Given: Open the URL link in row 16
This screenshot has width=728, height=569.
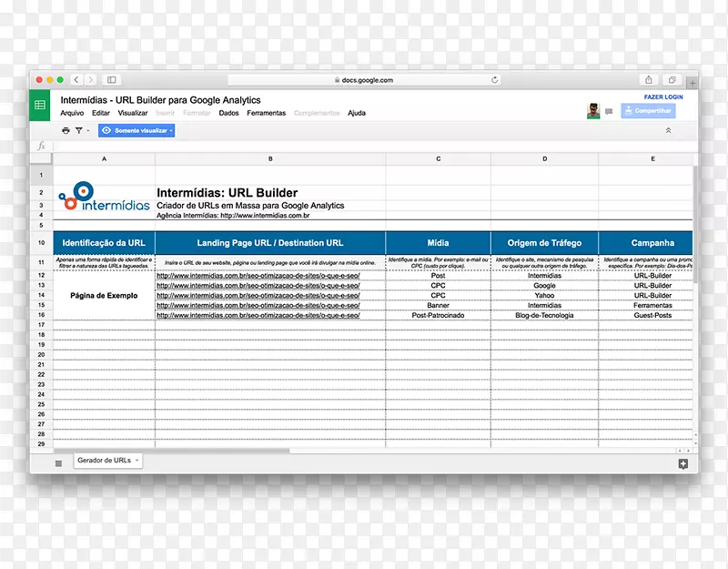Looking at the screenshot, I should (258, 315).
